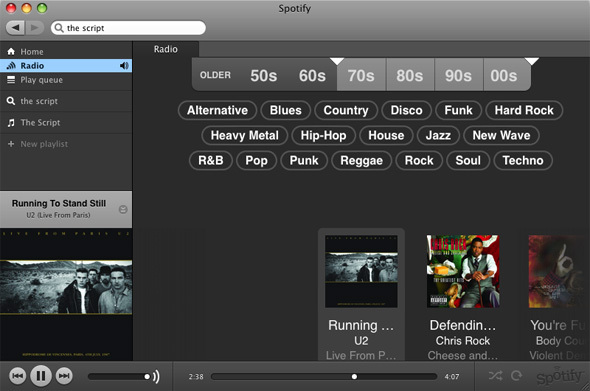
Task: Choose the Funk genre
Action: [x=458, y=110]
